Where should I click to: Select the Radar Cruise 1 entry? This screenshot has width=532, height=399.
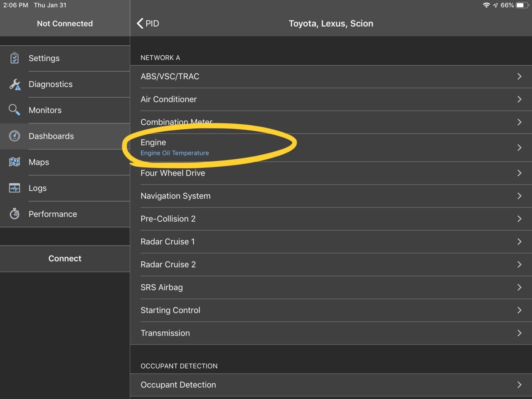(331, 241)
